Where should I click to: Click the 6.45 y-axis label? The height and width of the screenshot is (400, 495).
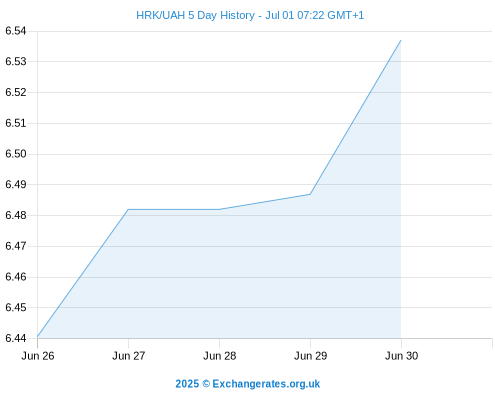coord(16,307)
